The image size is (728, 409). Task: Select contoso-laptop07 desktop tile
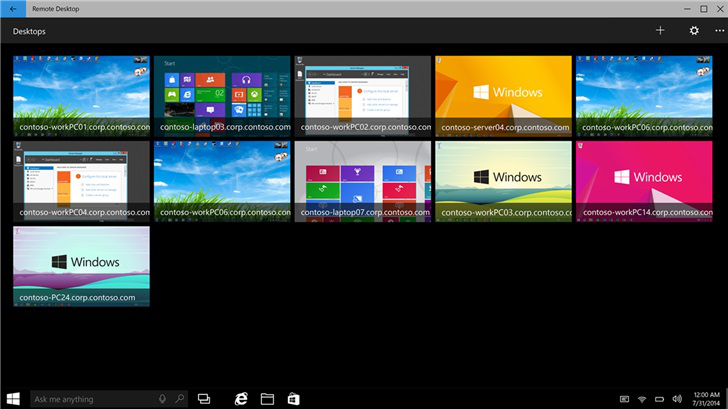click(x=362, y=180)
